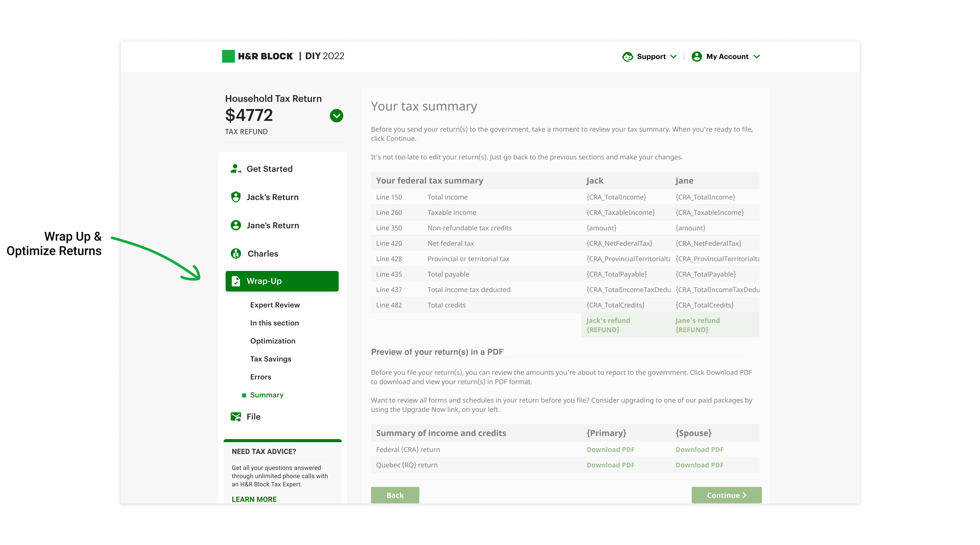980x545 pixels.
Task: Click the Support headset icon
Action: coord(627,57)
